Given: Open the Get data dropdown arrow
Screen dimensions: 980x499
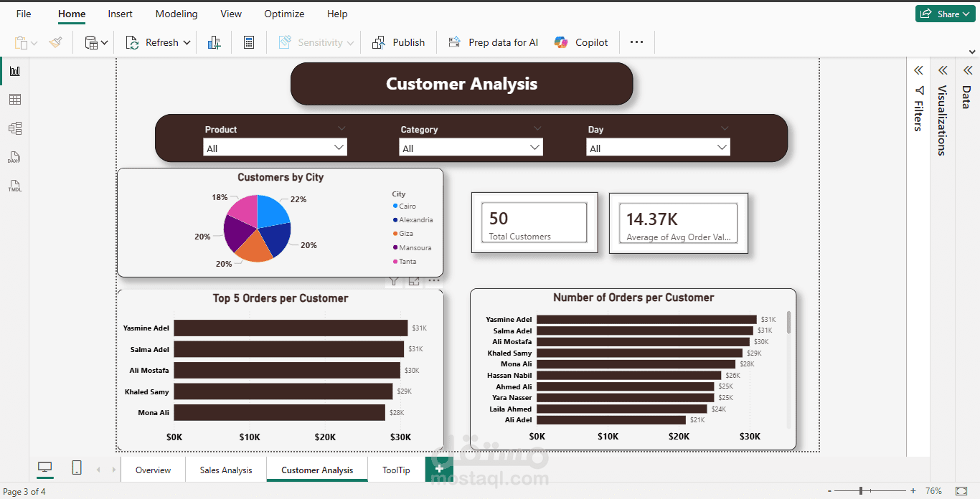Looking at the screenshot, I should tap(105, 43).
